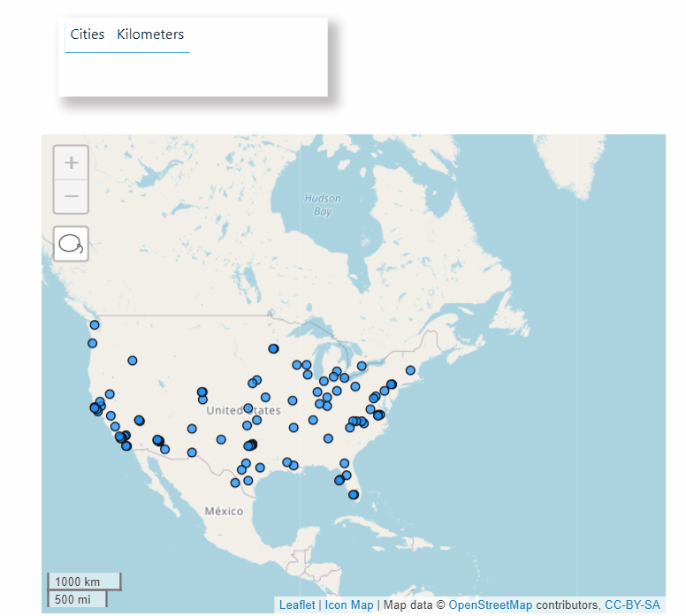Image resolution: width=686 pixels, height=616 pixels.
Task: Open the CC-BY-SA license link
Action: [x=632, y=605]
